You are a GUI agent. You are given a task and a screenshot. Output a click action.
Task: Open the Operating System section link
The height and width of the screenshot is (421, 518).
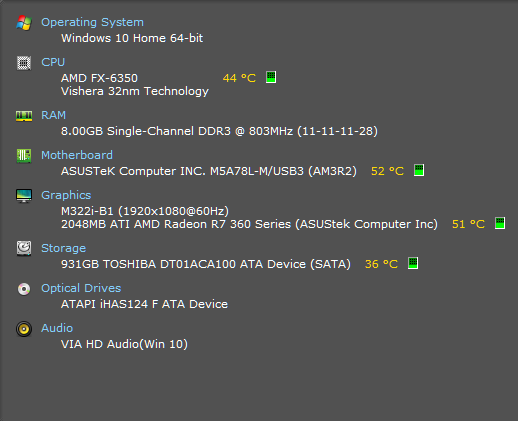tap(92, 22)
